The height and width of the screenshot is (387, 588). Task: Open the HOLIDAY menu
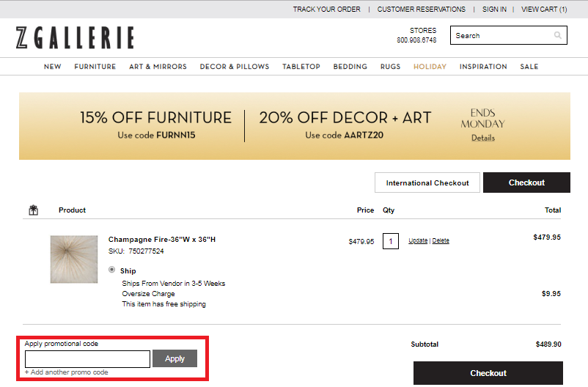click(430, 67)
